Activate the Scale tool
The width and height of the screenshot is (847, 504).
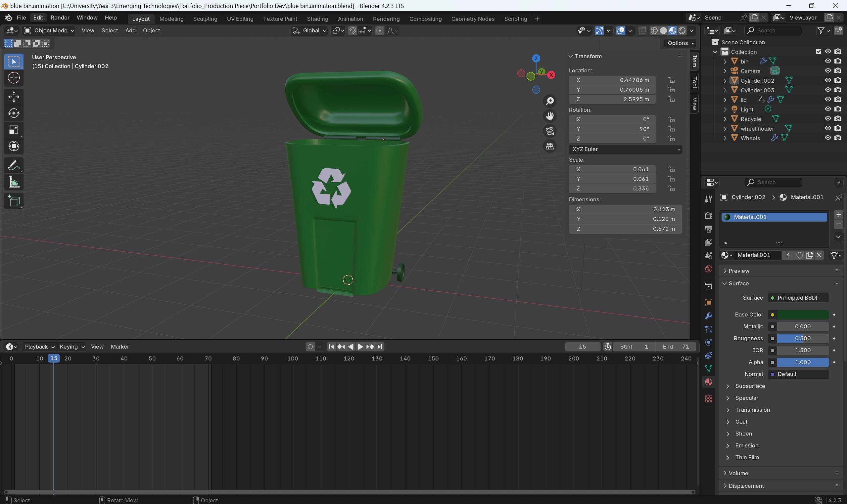(x=14, y=130)
